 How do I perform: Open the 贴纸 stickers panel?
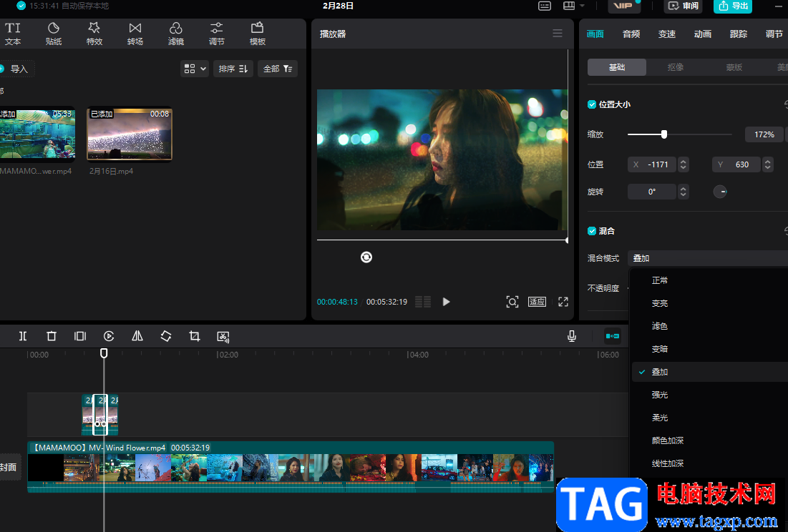click(x=53, y=34)
